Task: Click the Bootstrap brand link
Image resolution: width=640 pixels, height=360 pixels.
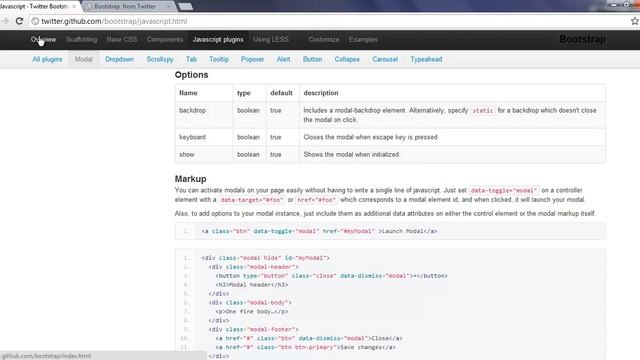Action: point(582,39)
